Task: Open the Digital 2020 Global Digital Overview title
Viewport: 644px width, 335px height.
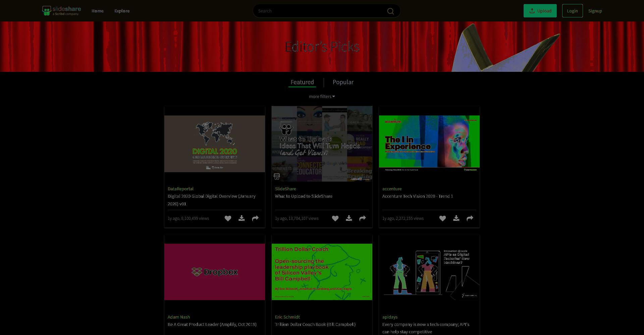Action: [x=212, y=200]
